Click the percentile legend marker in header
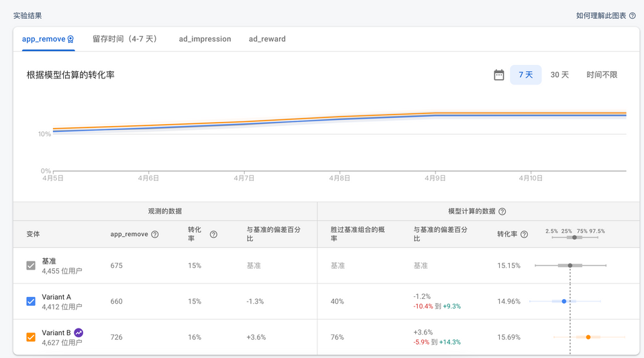Image resolution: width=644 pixels, height=358 pixels. tap(574, 237)
